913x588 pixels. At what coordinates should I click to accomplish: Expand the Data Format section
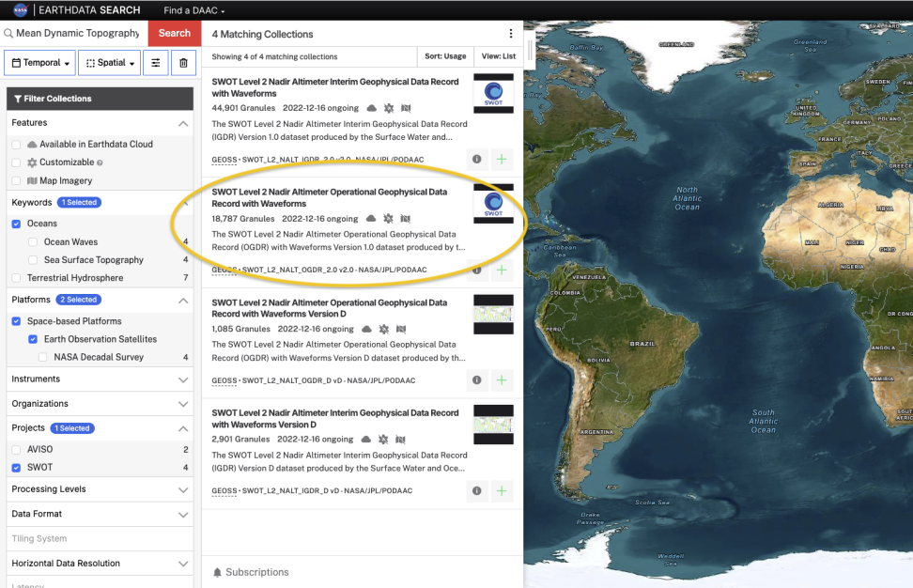(183, 515)
